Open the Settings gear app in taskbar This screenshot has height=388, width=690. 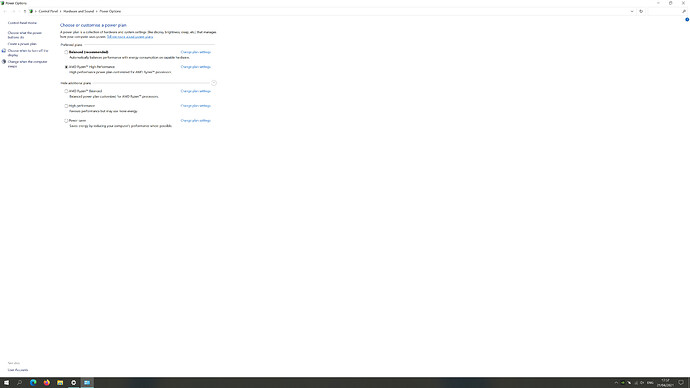[x=73, y=383]
